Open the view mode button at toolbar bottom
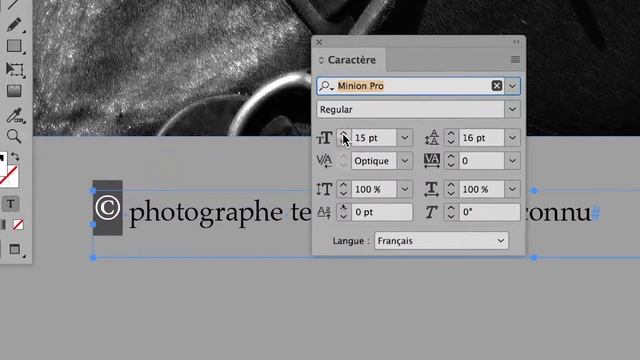Screen dimensions: 640x360 click(15, 249)
